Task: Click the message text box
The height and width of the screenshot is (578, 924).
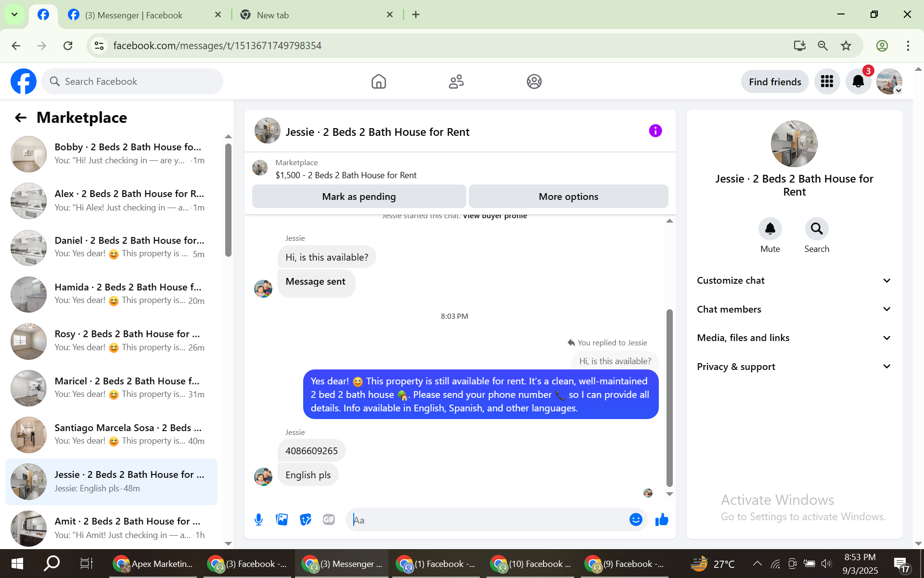Action: pos(487,520)
